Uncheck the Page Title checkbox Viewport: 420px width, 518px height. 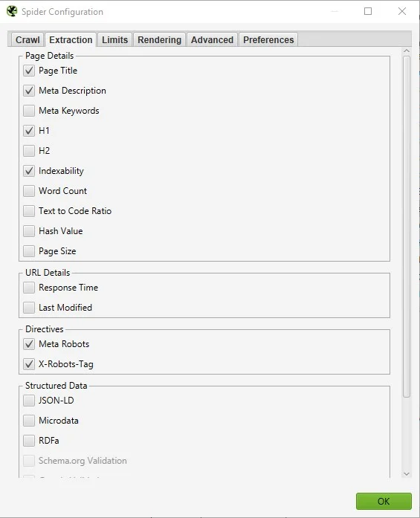coord(29,71)
